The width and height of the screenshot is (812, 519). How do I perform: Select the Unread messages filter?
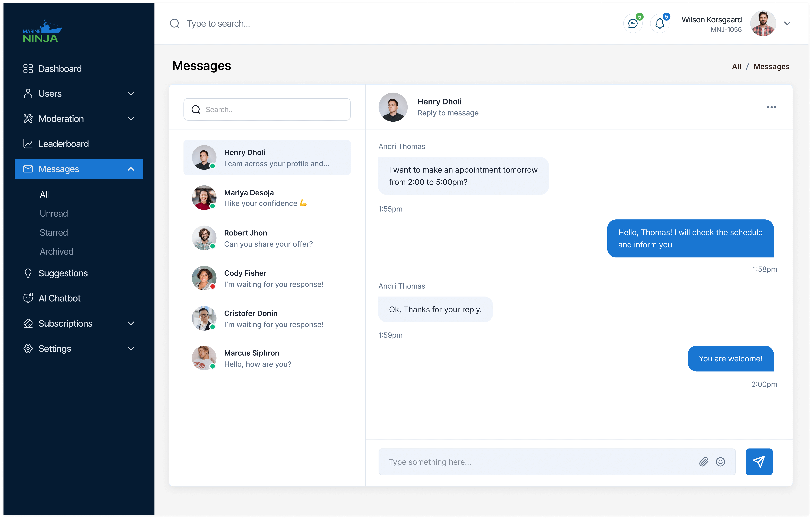54,213
